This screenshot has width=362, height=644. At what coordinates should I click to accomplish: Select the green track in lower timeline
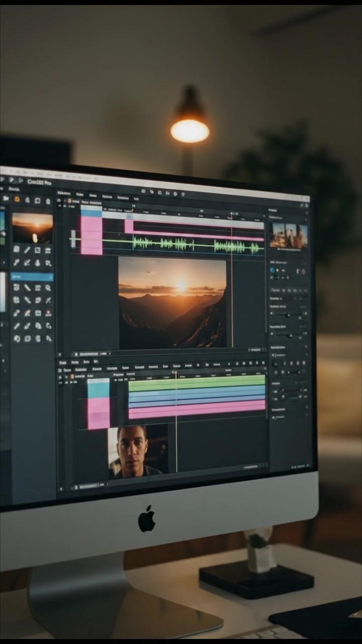(x=197, y=383)
